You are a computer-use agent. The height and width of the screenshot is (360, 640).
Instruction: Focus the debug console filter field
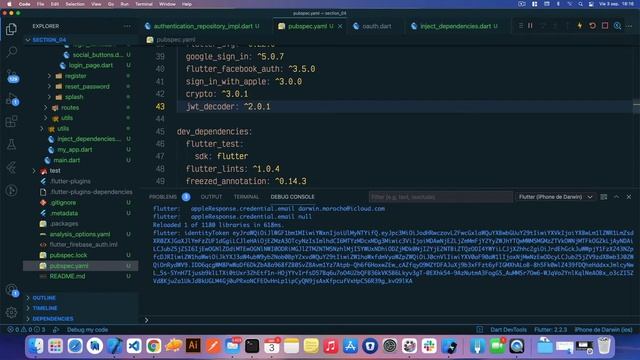pyautogui.click(x=441, y=197)
